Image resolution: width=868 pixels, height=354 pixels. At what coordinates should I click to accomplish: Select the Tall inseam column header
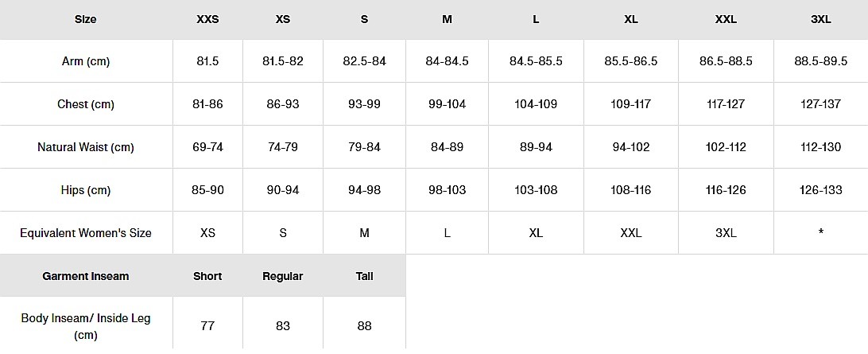point(365,276)
